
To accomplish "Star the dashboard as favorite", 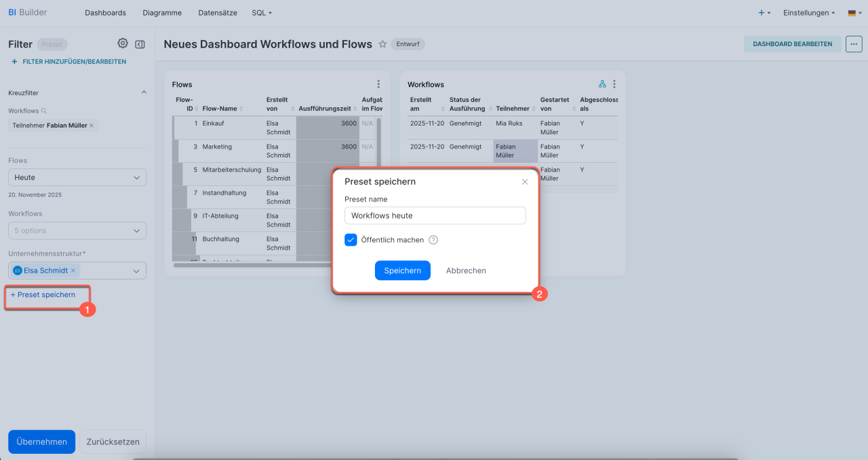I will [x=382, y=44].
